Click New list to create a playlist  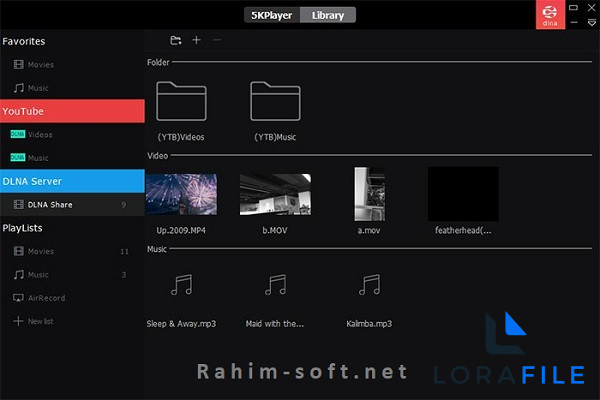point(72,321)
